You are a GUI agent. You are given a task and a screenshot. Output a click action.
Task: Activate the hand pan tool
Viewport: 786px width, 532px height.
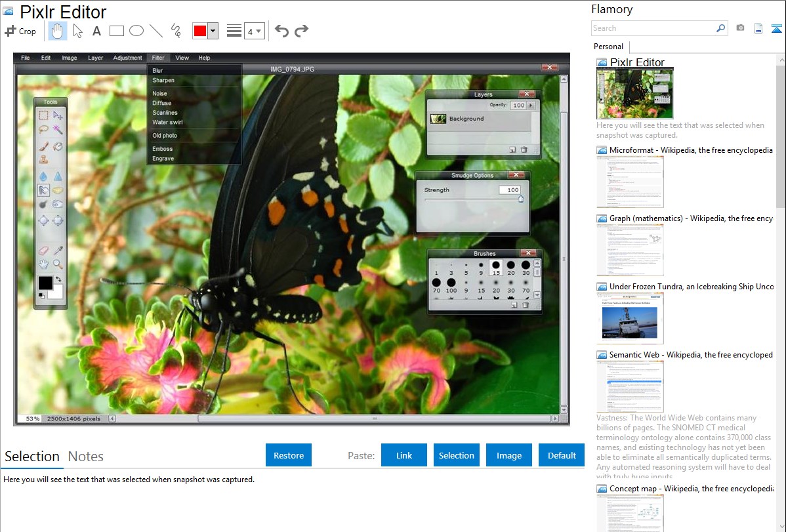point(58,31)
